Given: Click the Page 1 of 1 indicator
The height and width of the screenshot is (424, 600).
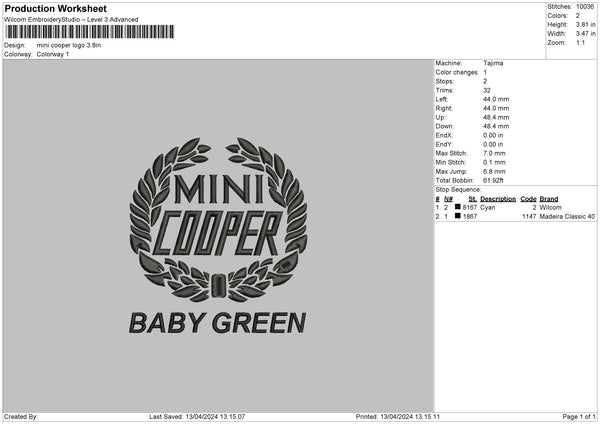Looking at the screenshot, I should [579, 417].
